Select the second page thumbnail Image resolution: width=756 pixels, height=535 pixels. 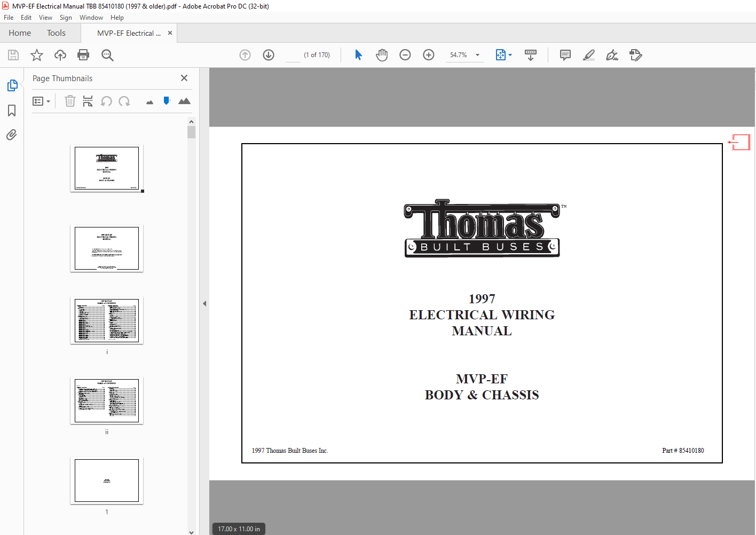107,248
